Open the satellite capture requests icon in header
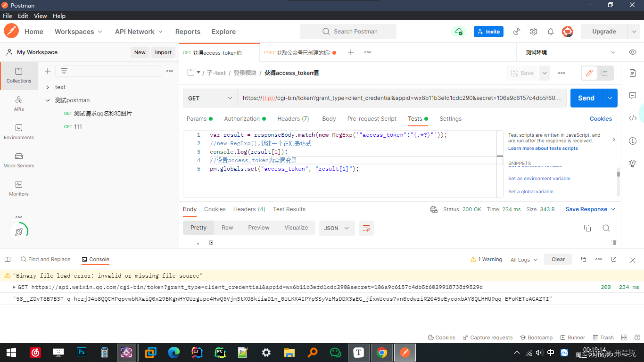Image resolution: width=644 pixels, height=362 pixels. (517, 32)
